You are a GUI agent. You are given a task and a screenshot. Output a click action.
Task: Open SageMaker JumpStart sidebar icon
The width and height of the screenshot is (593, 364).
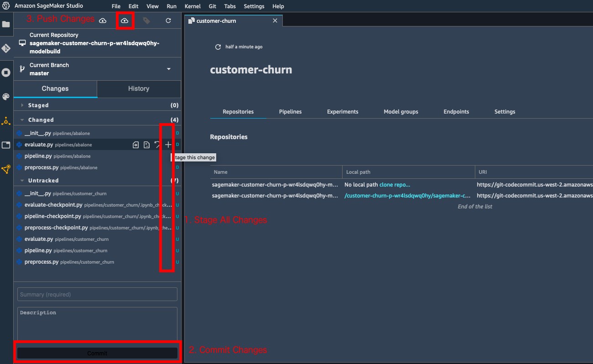coord(6,169)
